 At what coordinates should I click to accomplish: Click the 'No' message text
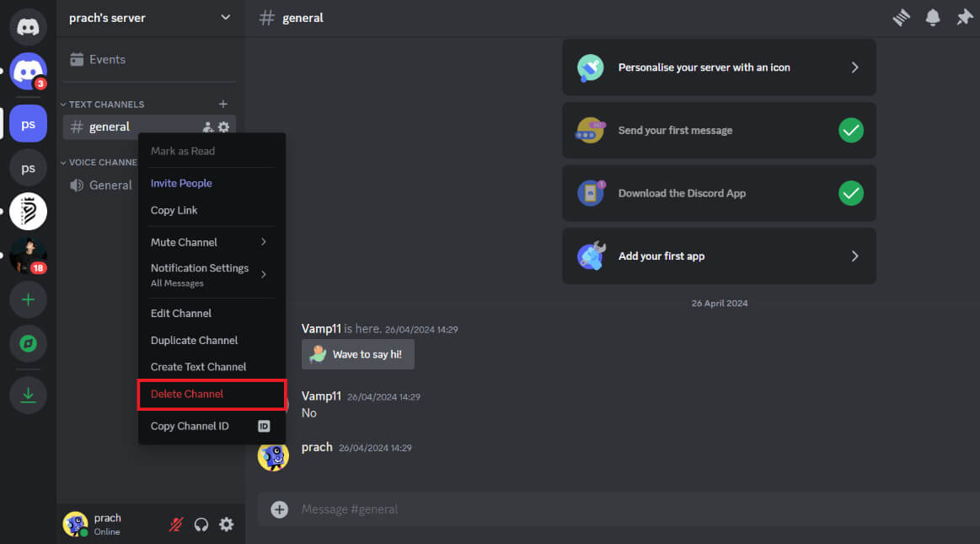pyautogui.click(x=308, y=413)
